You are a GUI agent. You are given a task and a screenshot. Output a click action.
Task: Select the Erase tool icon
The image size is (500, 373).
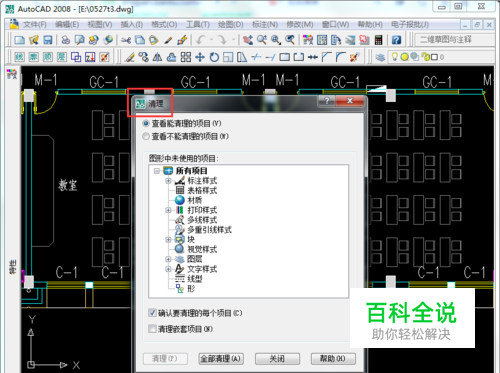point(130,57)
